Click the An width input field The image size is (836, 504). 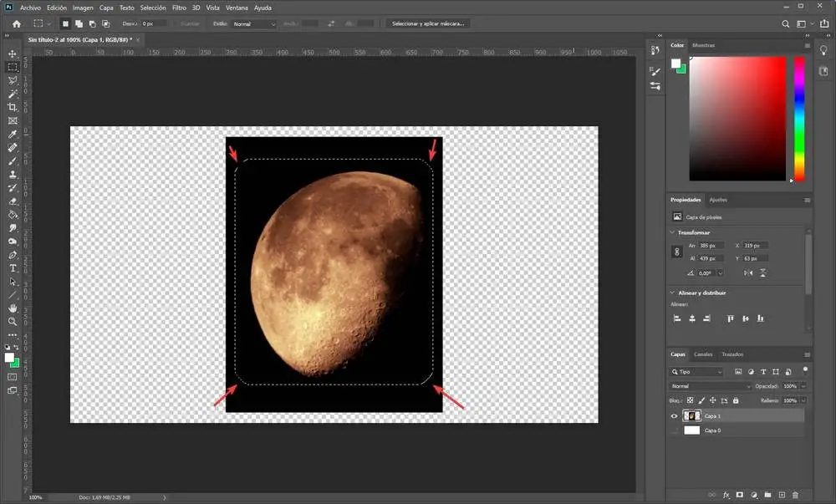pos(712,246)
